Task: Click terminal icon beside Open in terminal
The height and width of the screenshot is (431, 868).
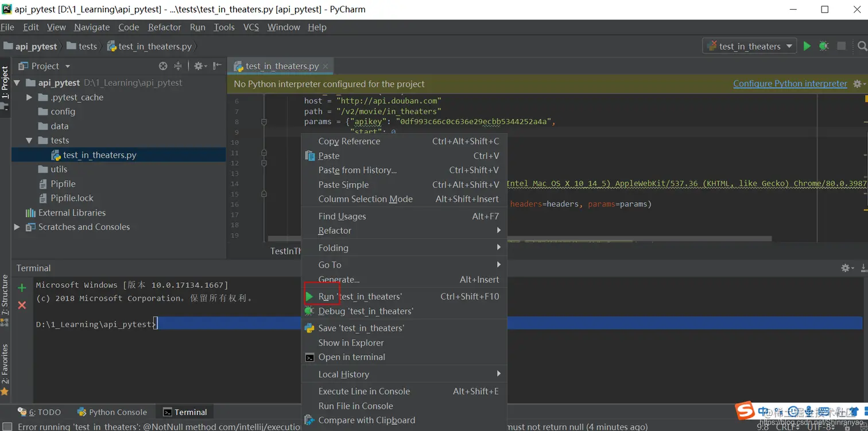Action: [x=309, y=357]
